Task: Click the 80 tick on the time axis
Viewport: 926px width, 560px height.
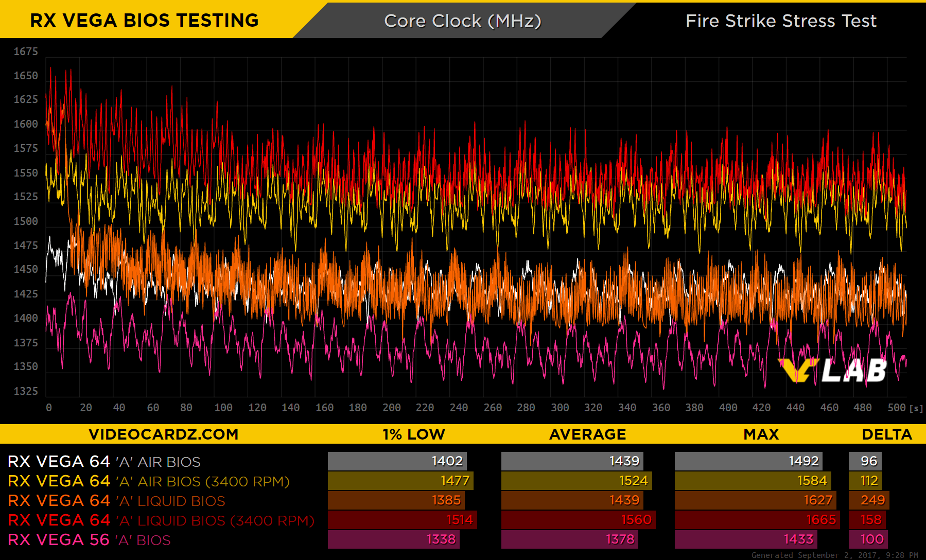Action: pyautogui.click(x=186, y=408)
